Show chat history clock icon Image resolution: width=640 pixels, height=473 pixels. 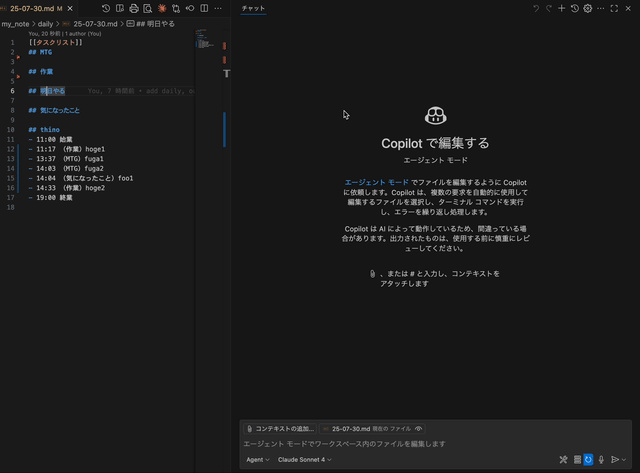[575, 8]
